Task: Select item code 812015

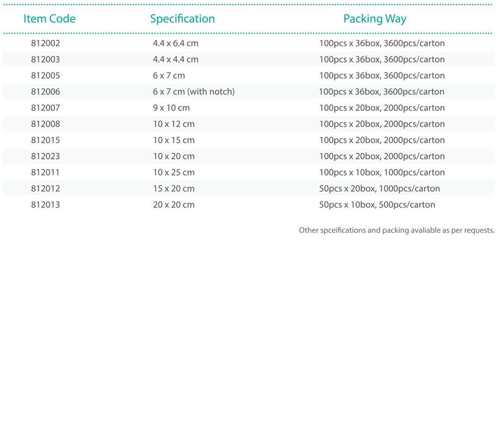Action: coord(45,140)
